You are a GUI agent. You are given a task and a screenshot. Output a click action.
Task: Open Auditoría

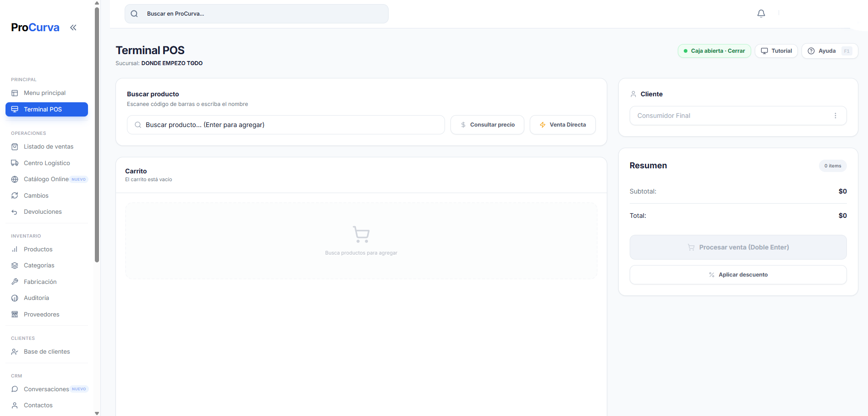47,298
